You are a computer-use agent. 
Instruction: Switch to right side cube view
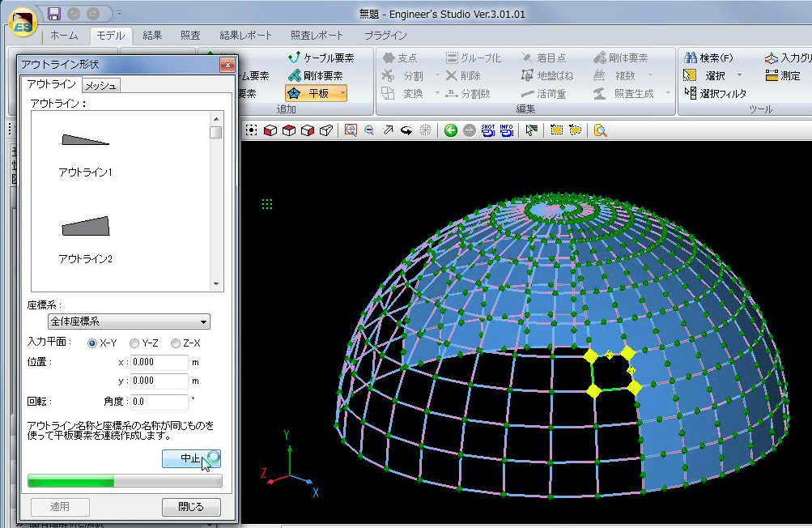tap(308, 130)
